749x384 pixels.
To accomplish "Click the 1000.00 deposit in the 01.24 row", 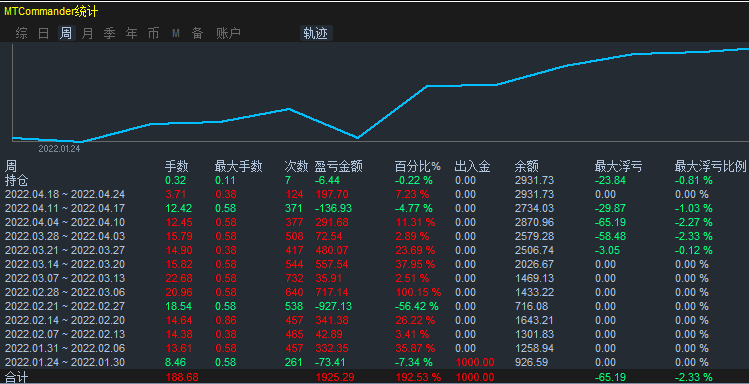I will [475, 362].
